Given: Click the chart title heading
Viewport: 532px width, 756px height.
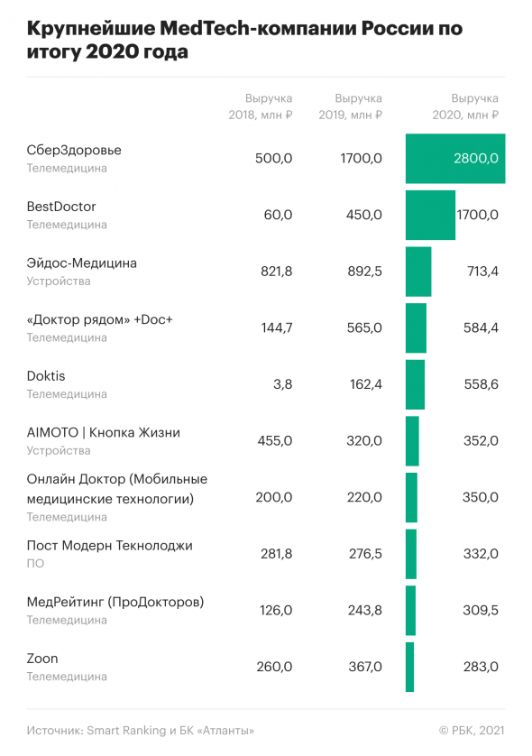Looking at the screenshot, I should (244, 40).
